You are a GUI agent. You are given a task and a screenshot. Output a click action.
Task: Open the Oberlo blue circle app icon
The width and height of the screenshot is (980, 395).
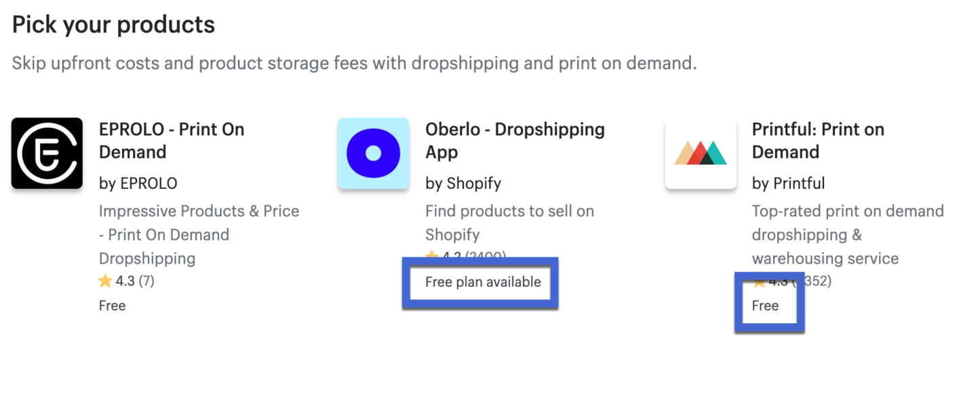tap(373, 153)
